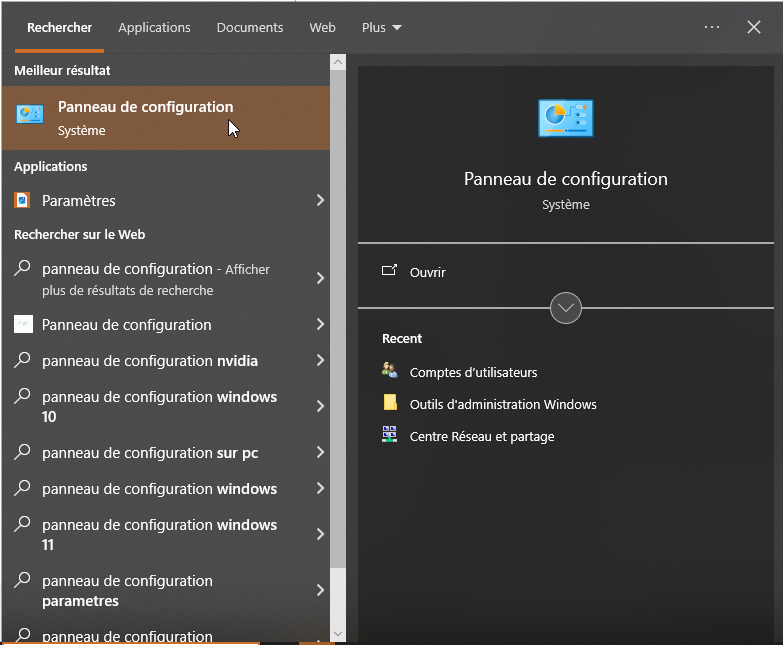Switch to the Documents tab

[x=249, y=28]
